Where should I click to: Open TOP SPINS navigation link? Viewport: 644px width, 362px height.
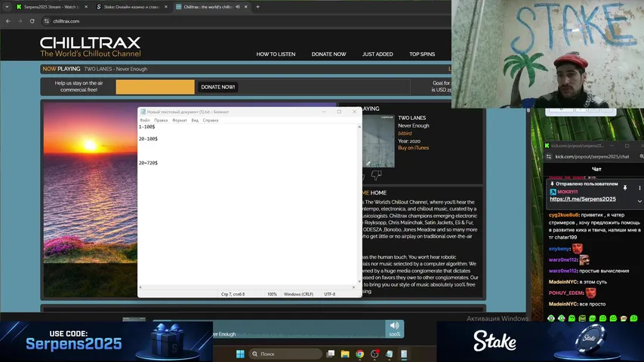tap(422, 54)
